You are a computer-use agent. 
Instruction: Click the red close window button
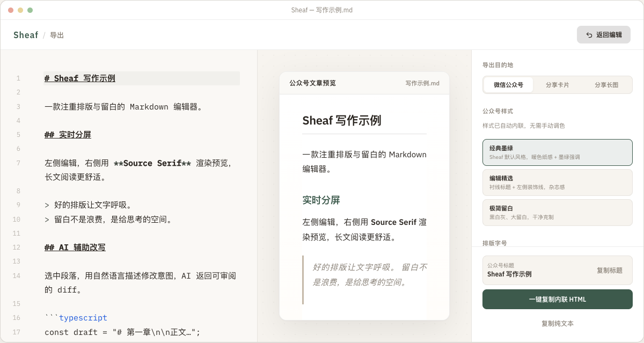coord(11,10)
